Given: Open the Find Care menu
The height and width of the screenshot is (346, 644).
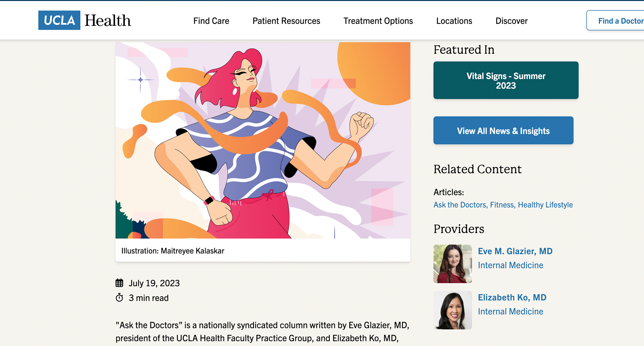Looking at the screenshot, I should 211,21.
